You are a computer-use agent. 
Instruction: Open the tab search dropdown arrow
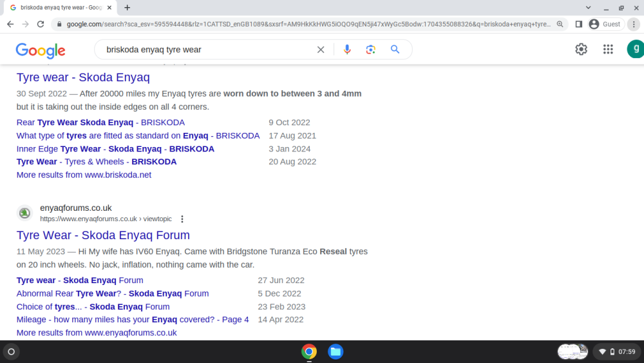[x=588, y=7]
